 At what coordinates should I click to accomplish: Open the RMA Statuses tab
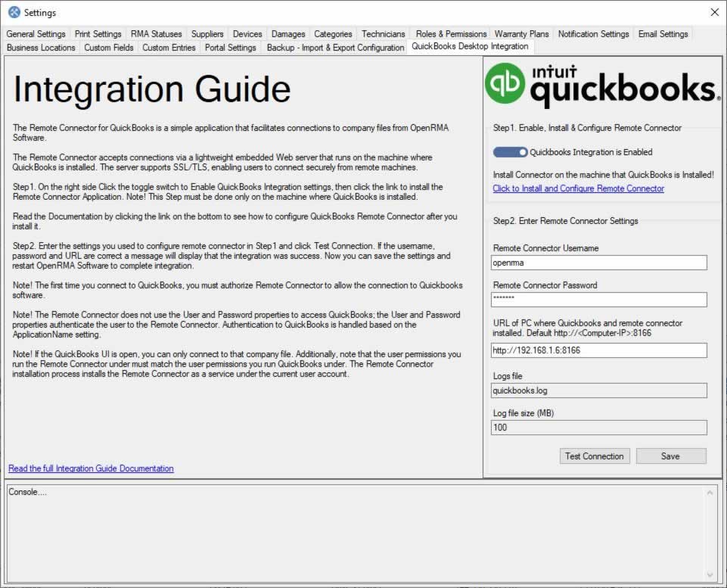[x=157, y=34]
